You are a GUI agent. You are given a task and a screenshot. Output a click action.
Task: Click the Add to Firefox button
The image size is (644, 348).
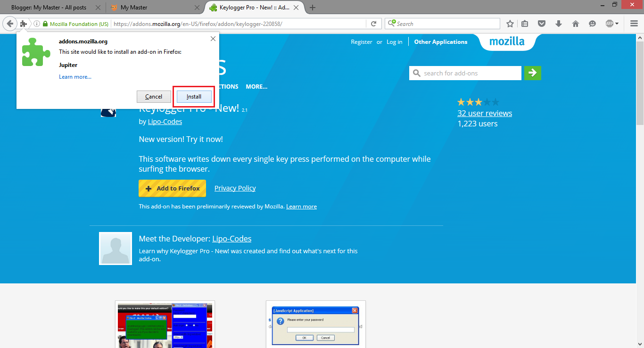172,188
